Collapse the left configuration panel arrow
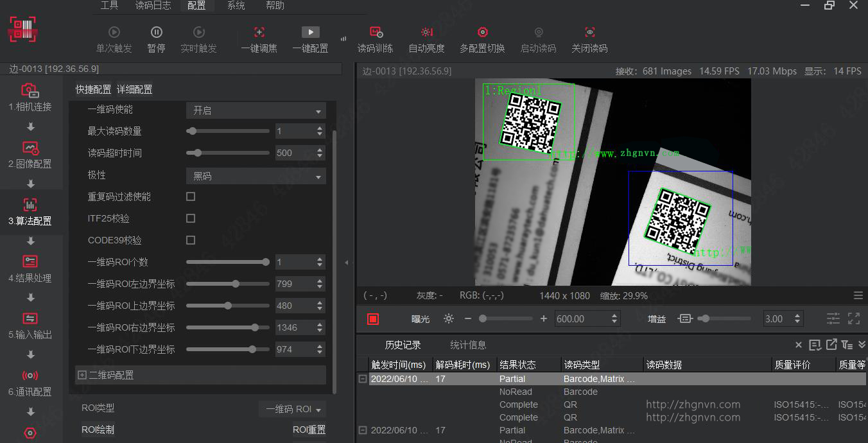 (347, 262)
